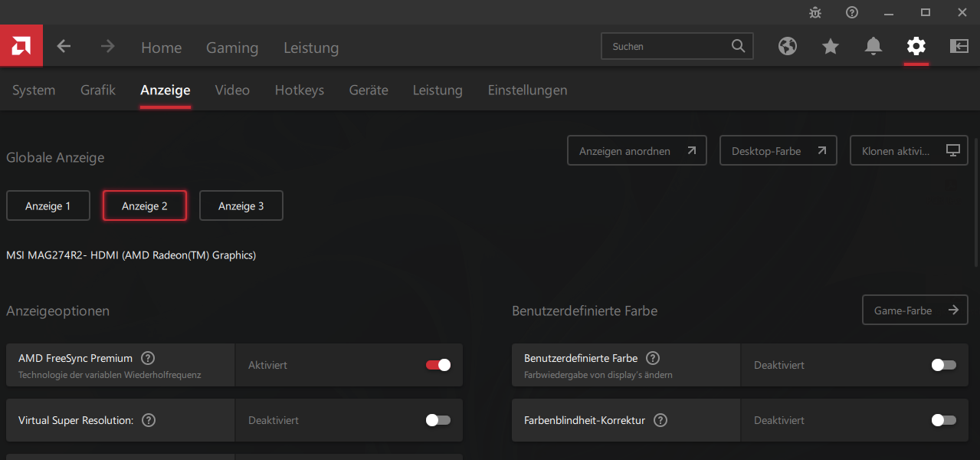Image resolution: width=980 pixels, height=460 pixels.
Task: Switch to the Einstellungen tab
Action: pyautogui.click(x=528, y=90)
